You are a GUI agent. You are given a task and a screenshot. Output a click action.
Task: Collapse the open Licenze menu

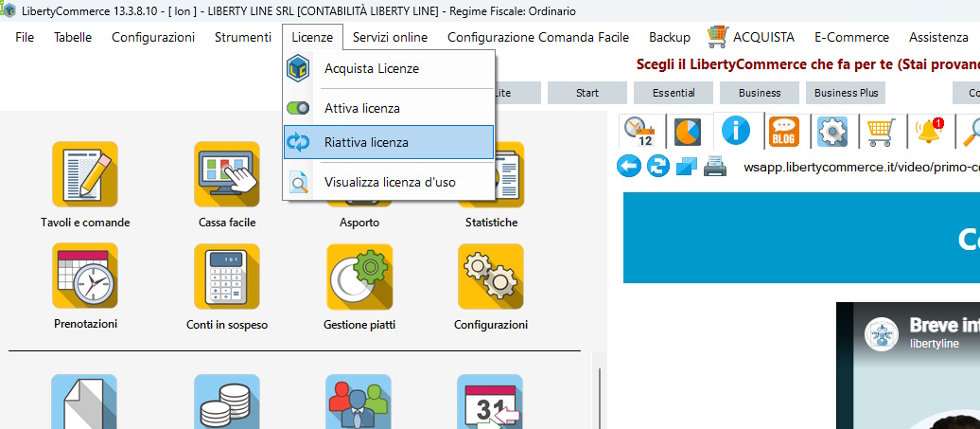coord(312,37)
